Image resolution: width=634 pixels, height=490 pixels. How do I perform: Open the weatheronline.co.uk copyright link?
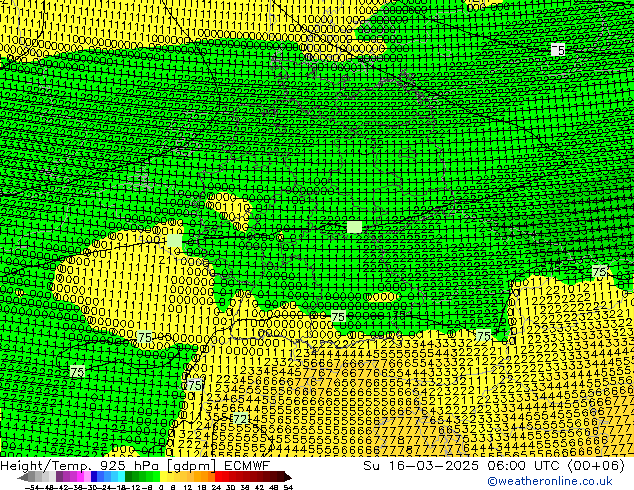pyautogui.click(x=549, y=481)
